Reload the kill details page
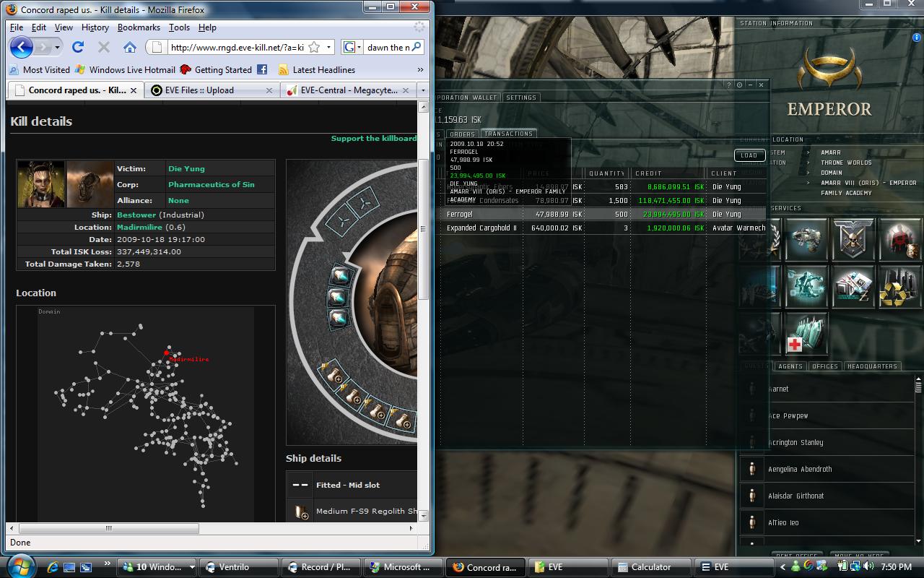Screen dimensions: 924x578 click(78, 48)
